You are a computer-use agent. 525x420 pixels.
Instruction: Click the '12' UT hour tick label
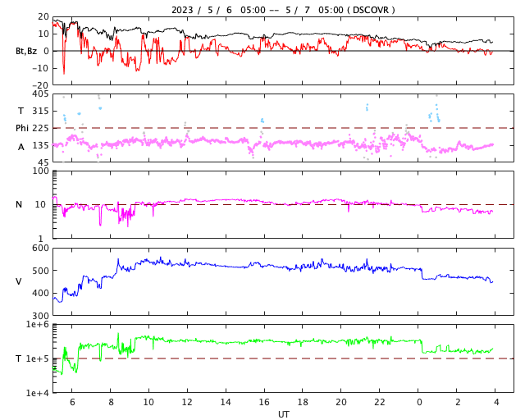187,402
